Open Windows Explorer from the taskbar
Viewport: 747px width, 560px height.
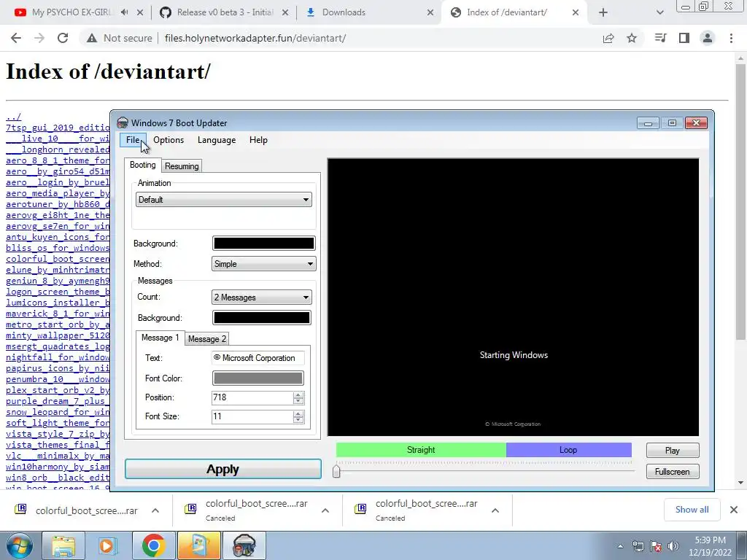click(x=63, y=545)
